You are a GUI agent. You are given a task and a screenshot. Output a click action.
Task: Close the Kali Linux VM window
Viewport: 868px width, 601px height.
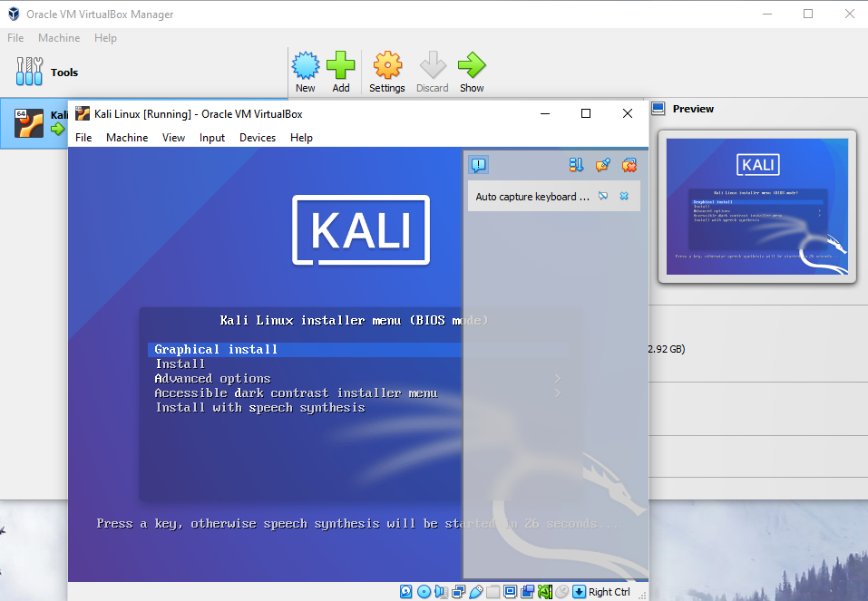[628, 113]
